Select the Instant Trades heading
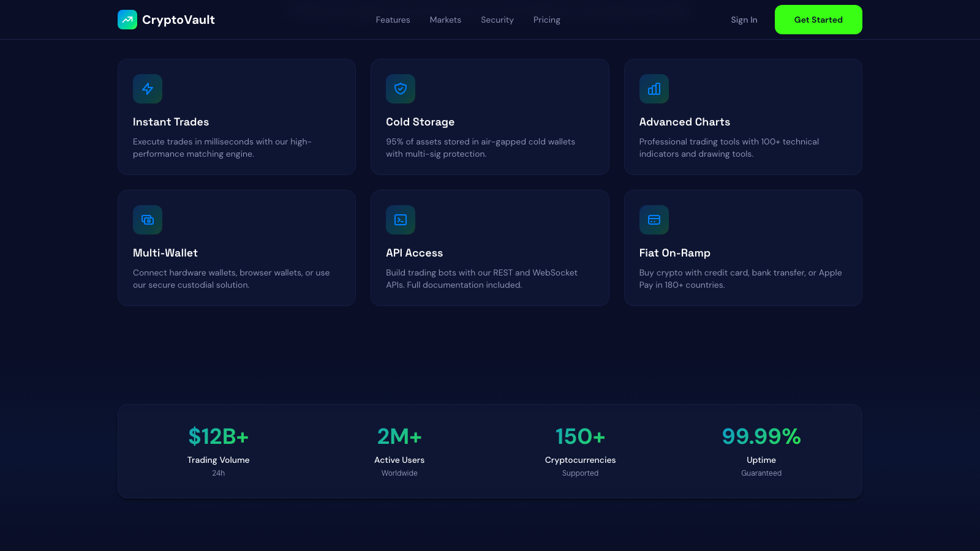This screenshot has width=980, height=551. (171, 122)
